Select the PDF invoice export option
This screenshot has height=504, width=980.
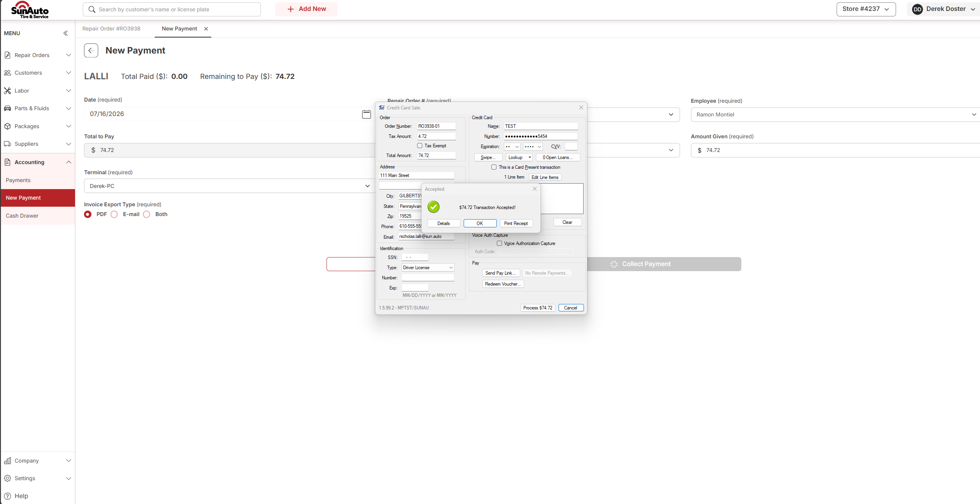tap(88, 214)
